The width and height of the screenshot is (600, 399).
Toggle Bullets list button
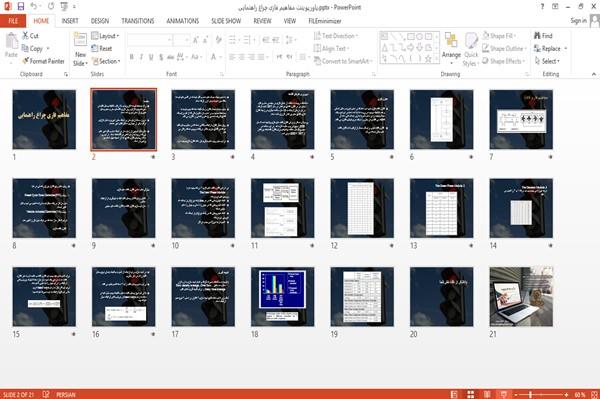pyautogui.click(x=233, y=40)
